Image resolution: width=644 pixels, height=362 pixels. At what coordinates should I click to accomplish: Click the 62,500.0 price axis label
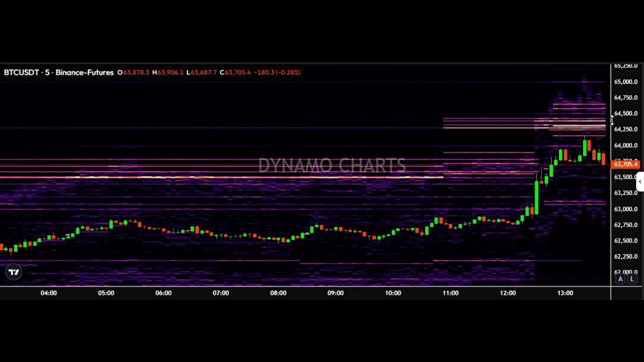[x=626, y=241]
